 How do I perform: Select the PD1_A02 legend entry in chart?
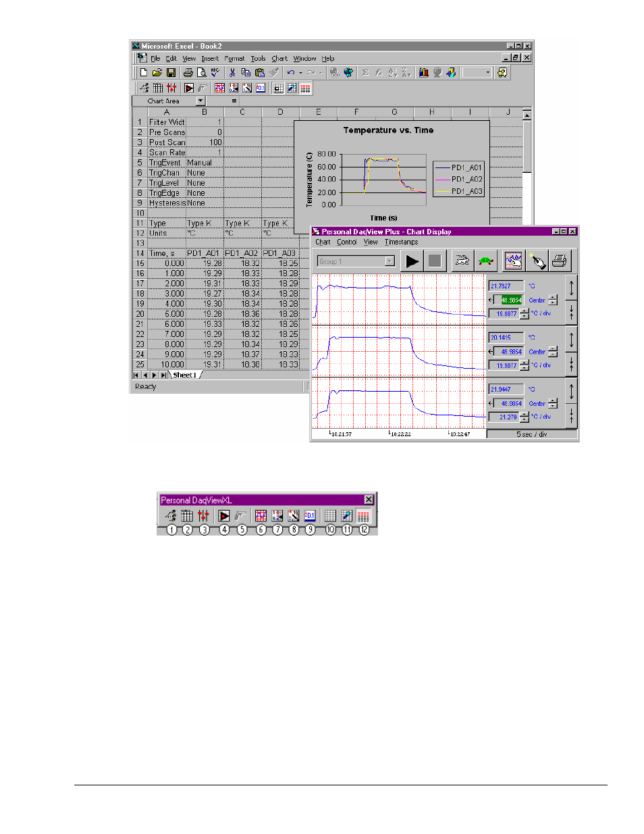click(459, 180)
